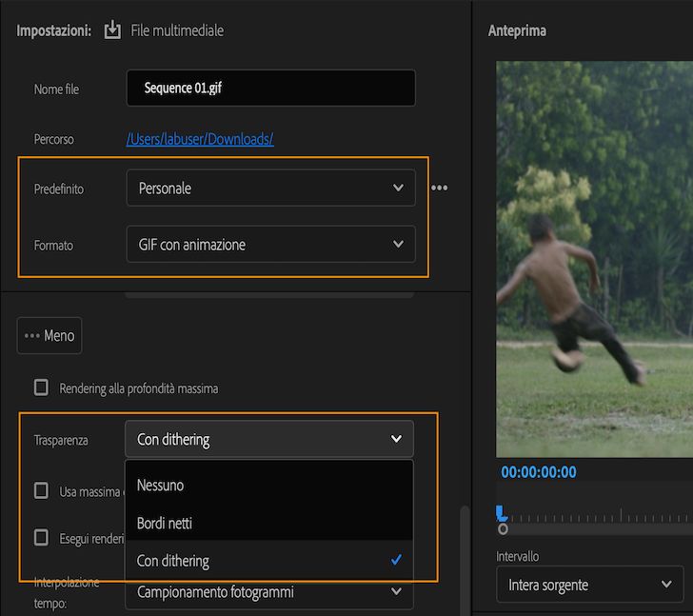Enable Rendering alla profondità massima checkbox
The image size is (693, 616).
point(41,387)
